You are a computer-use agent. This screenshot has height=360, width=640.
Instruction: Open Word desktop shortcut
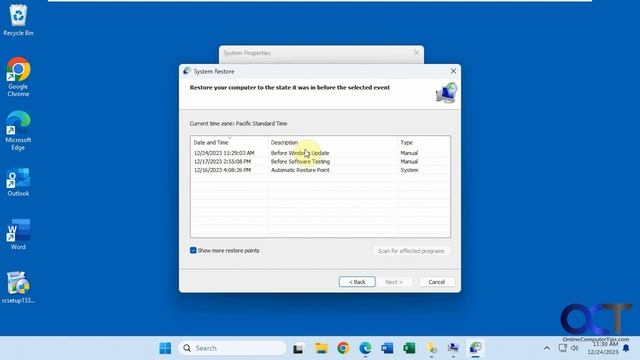(x=18, y=235)
